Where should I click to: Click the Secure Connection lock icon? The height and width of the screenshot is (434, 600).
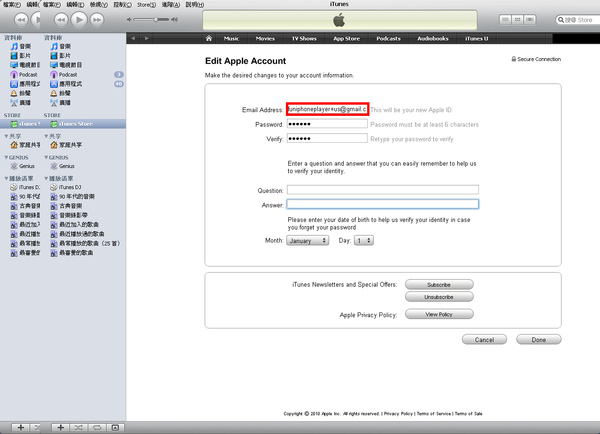click(x=514, y=59)
